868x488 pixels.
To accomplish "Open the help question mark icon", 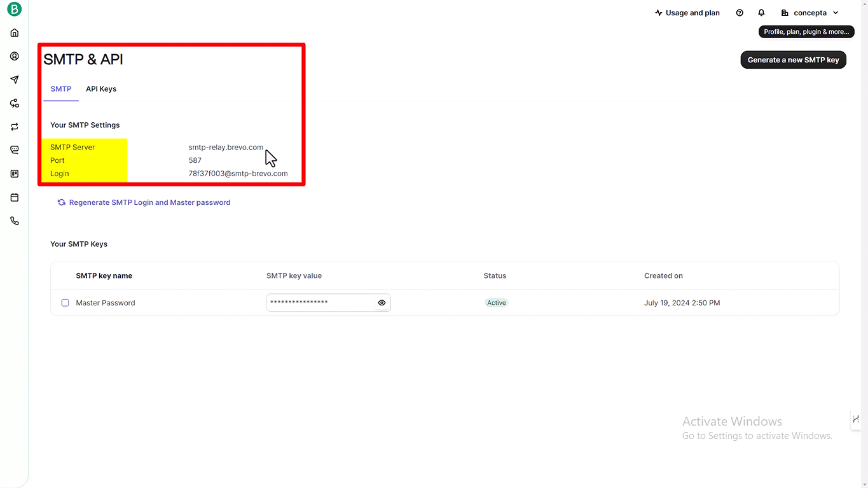I will (x=740, y=13).
